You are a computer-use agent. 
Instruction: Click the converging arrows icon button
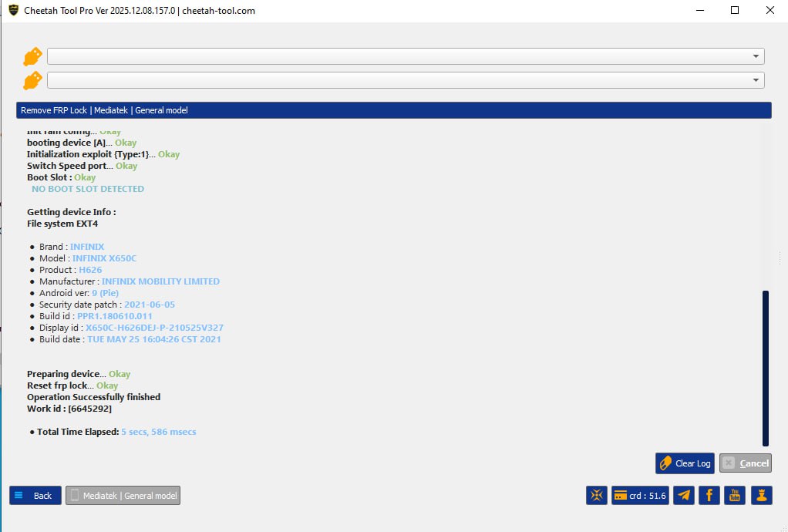(x=597, y=495)
